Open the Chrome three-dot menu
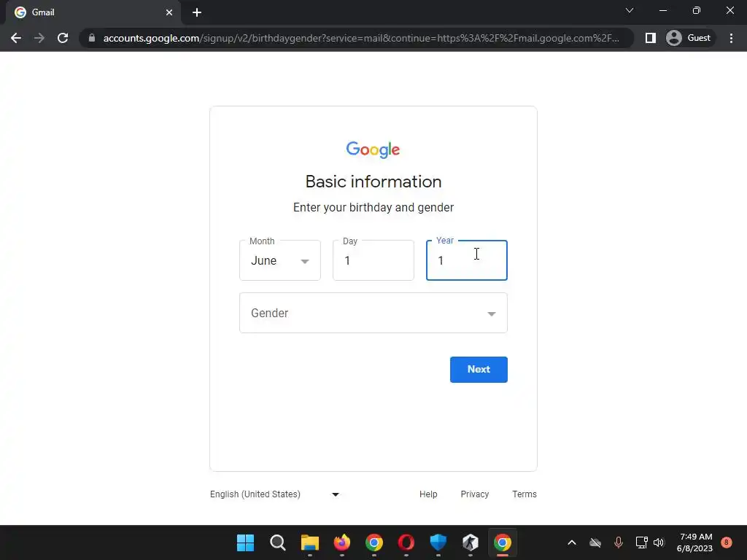 point(731,38)
